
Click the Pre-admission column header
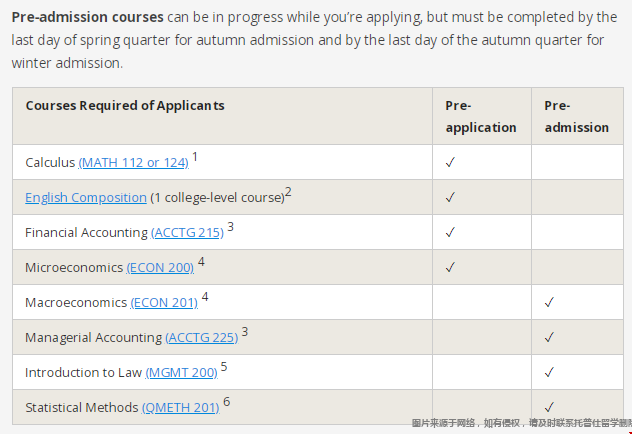click(x=576, y=116)
